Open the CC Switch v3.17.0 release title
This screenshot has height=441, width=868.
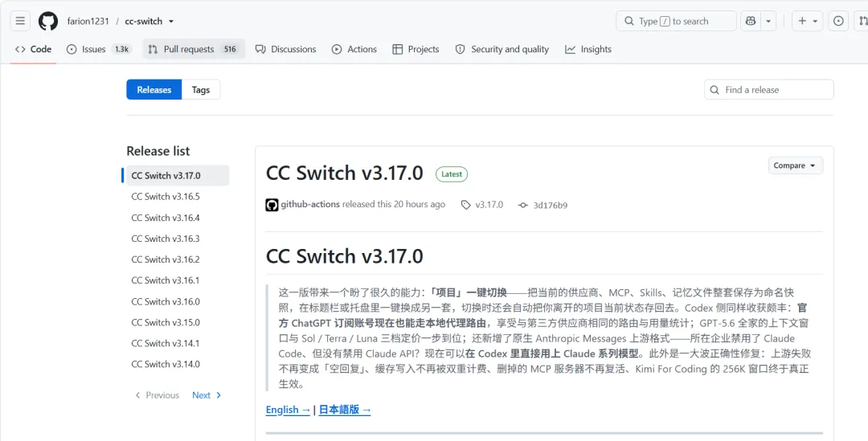coord(344,174)
